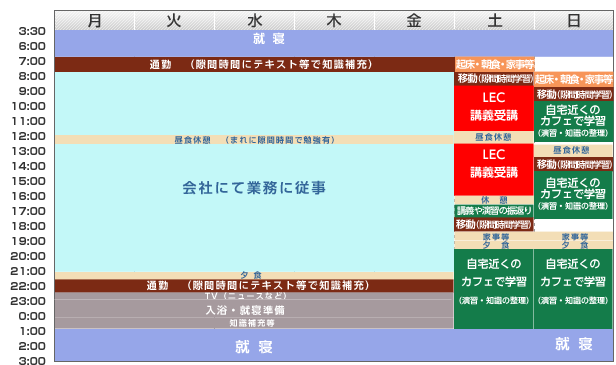Click the 木 (Thursday) column header
This screenshot has height=365, width=616.
point(334,20)
